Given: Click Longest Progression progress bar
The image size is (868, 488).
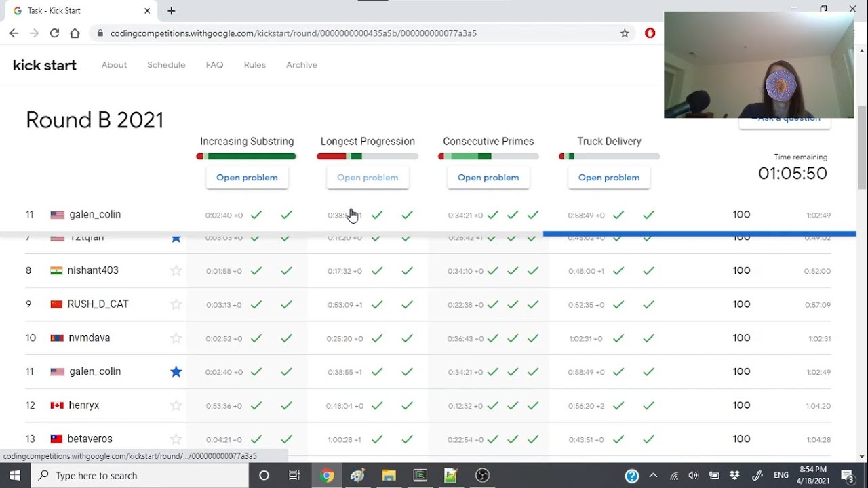Looking at the screenshot, I should (x=368, y=157).
